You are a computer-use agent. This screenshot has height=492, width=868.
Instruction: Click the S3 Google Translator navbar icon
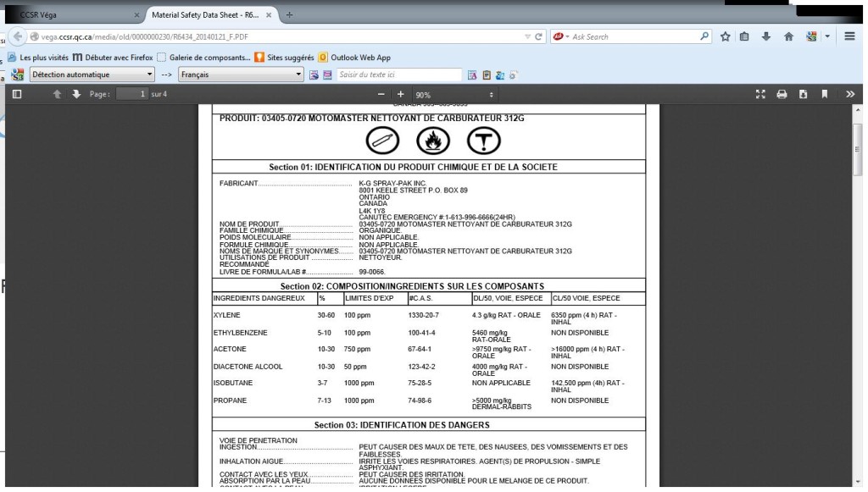tap(811, 36)
